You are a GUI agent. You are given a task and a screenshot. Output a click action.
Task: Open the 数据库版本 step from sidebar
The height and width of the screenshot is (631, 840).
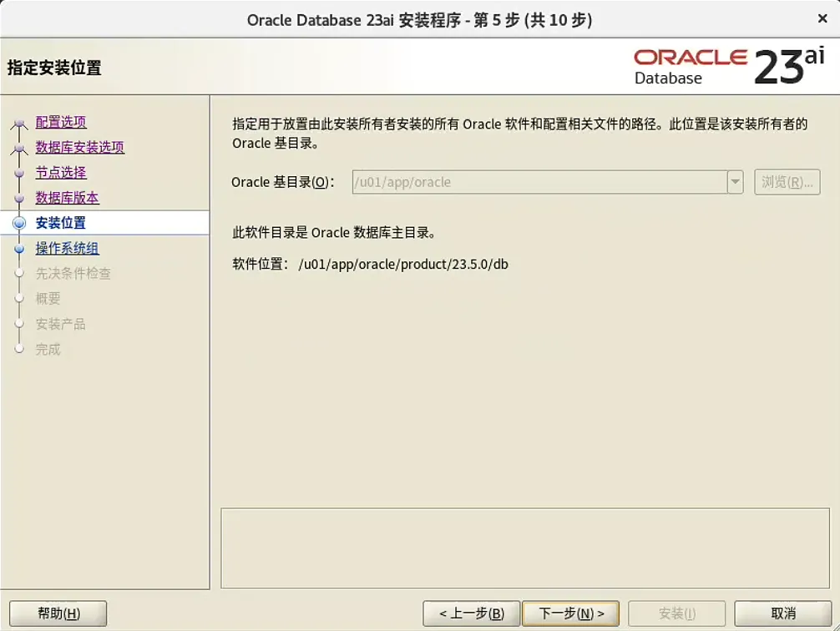click(x=66, y=198)
